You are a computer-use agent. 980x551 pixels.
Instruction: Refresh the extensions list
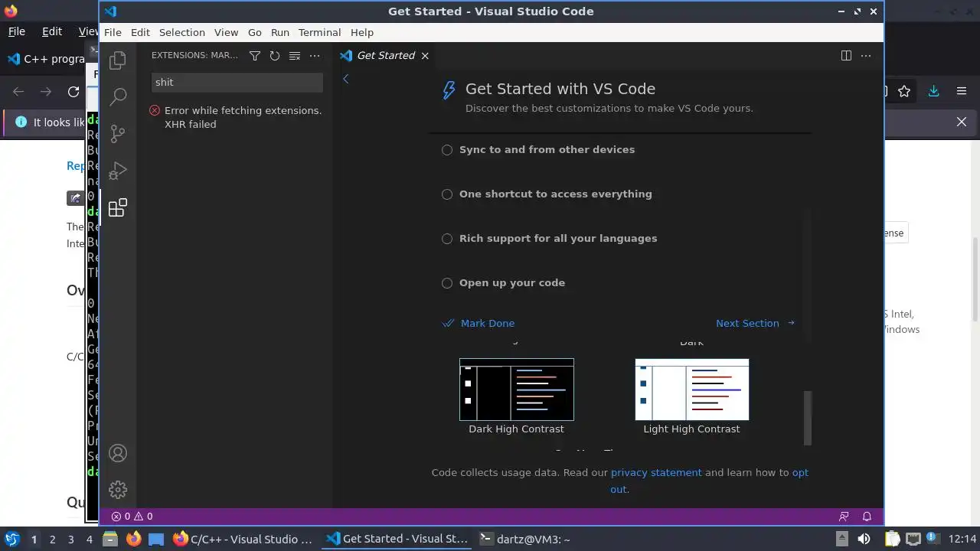275,55
